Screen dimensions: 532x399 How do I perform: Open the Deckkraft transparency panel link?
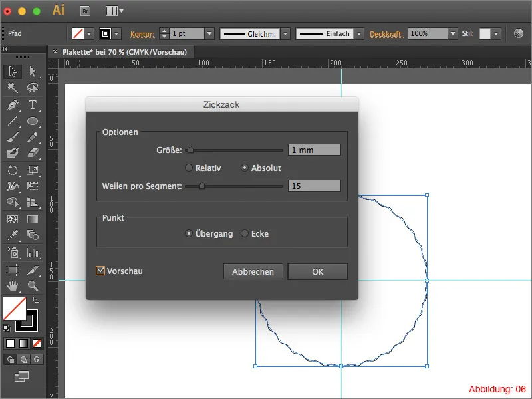[386, 34]
